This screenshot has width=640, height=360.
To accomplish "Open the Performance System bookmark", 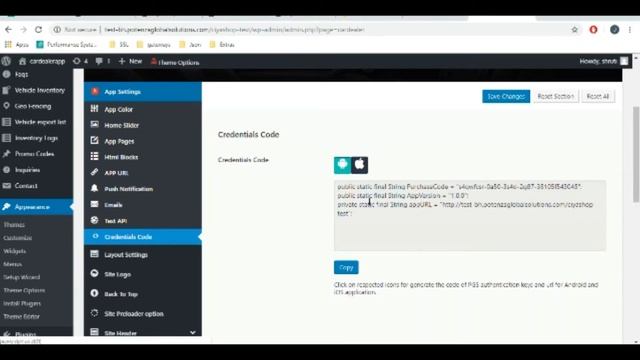I will [x=67, y=44].
